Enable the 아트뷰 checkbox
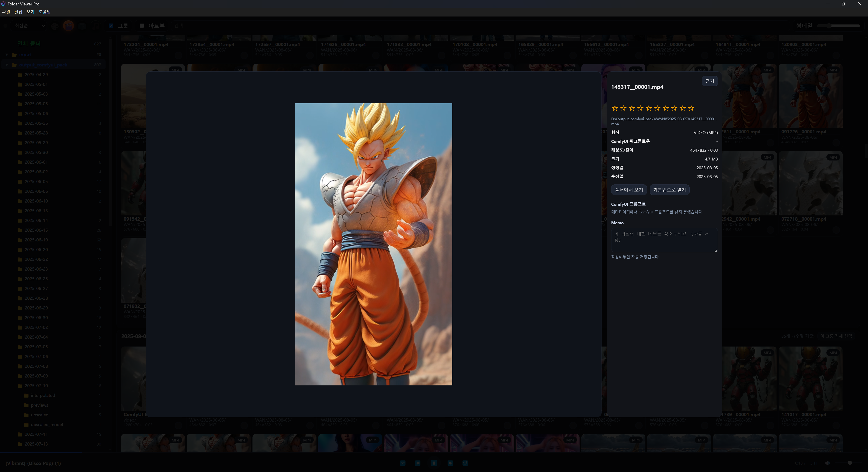This screenshot has width=868, height=472. pyautogui.click(x=142, y=26)
